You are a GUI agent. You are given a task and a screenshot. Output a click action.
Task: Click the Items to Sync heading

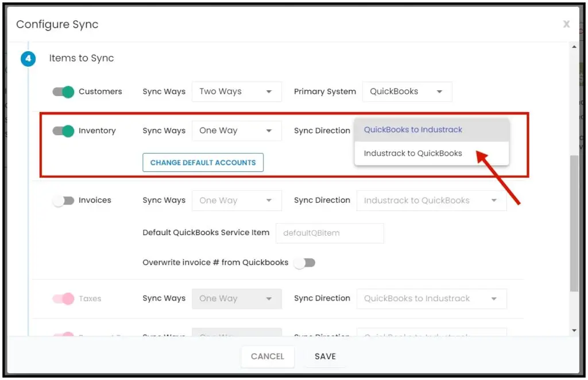coord(82,58)
